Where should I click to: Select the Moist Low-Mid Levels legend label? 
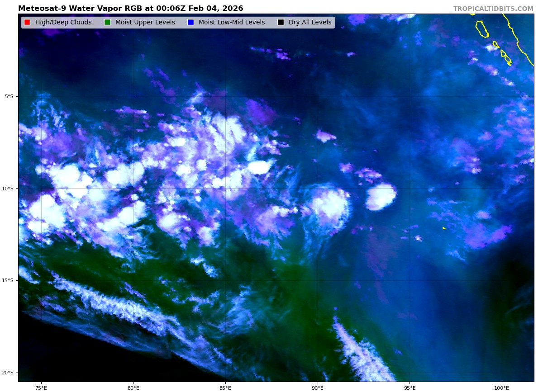(x=232, y=23)
